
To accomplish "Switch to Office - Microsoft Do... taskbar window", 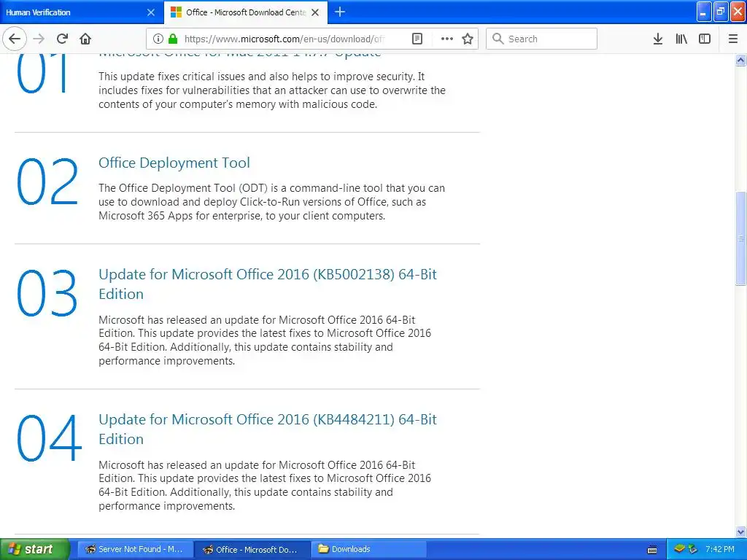I will (252, 549).
